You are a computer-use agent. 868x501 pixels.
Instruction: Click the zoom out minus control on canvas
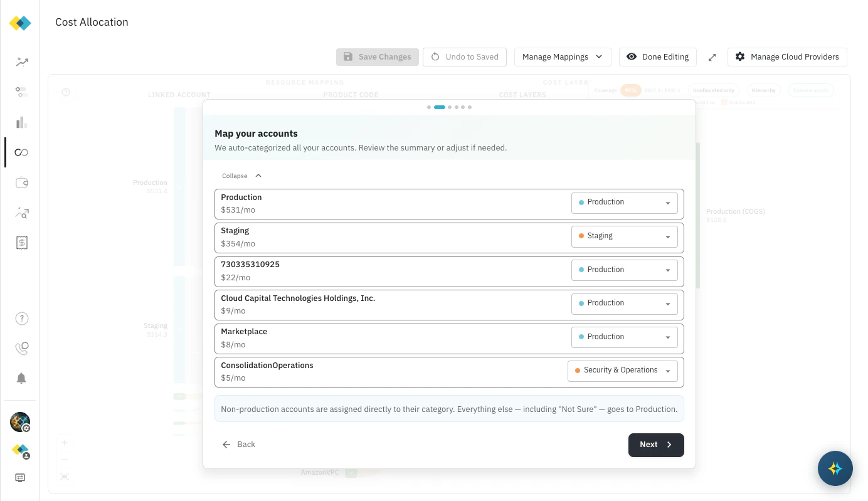coord(65,460)
